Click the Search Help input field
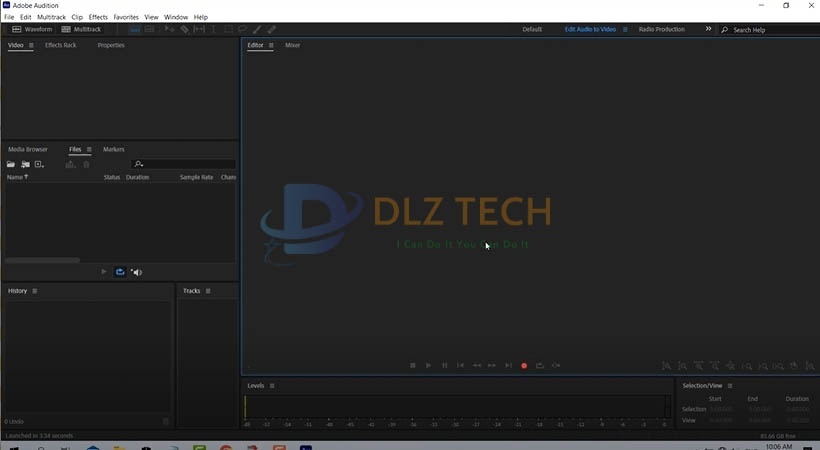The width and height of the screenshot is (820, 450). (770, 30)
